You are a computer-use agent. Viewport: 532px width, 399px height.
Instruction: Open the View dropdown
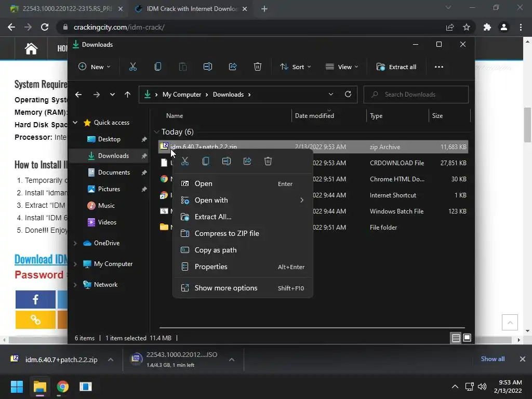[x=342, y=67]
